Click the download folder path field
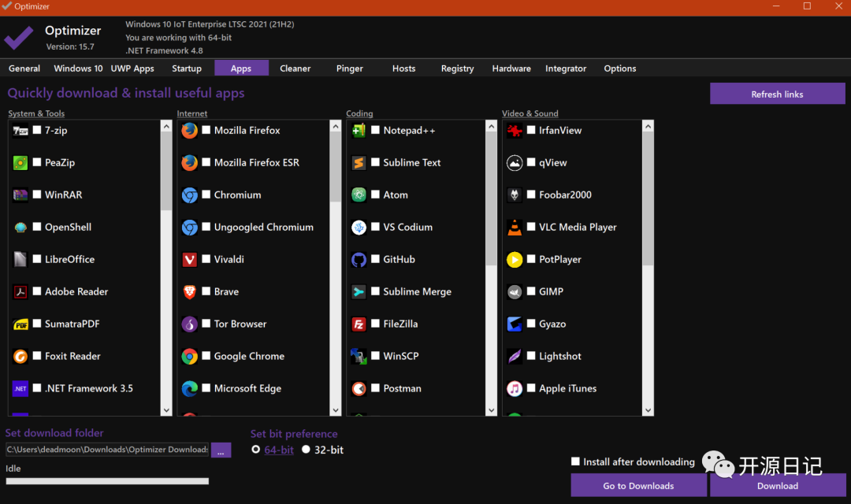Viewport: 851px width, 504px height. click(x=107, y=449)
